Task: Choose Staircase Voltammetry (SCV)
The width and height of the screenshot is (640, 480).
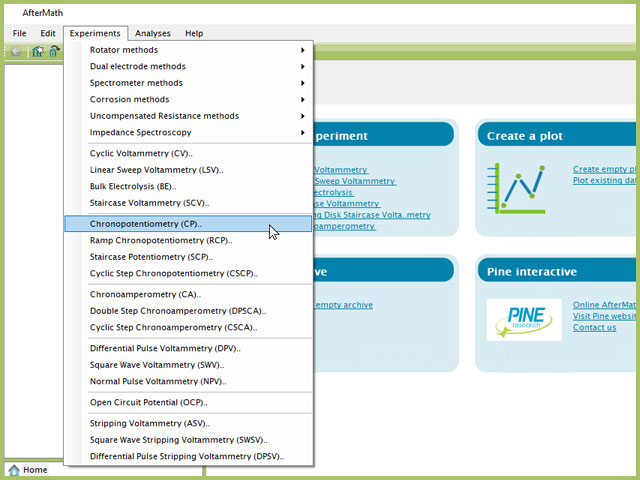Action: tap(189, 203)
